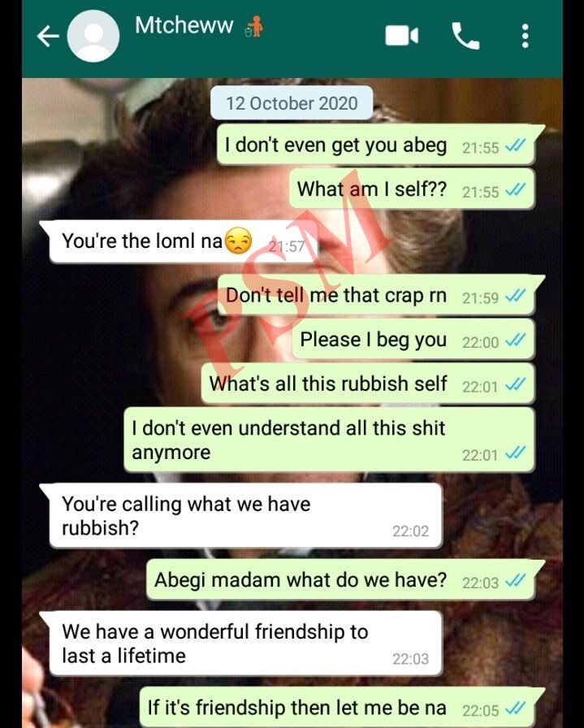Open the three-dot more options menu
The height and width of the screenshot is (728, 584).
[x=525, y=37]
